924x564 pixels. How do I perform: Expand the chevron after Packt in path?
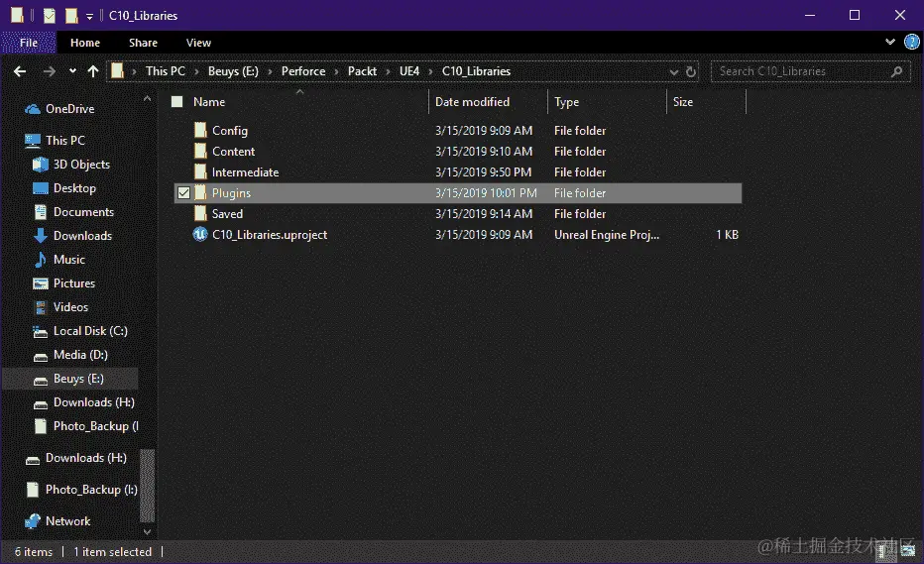pos(388,72)
